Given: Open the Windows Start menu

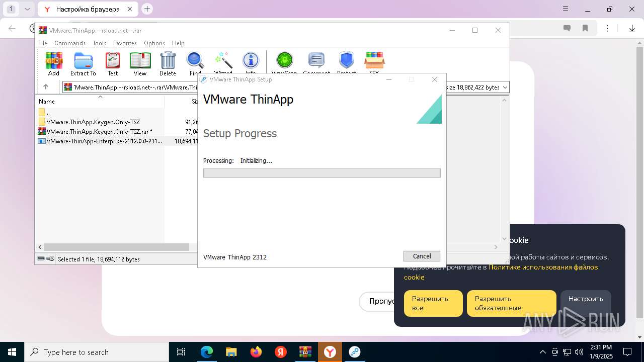Looking at the screenshot, I should coord(12,352).
